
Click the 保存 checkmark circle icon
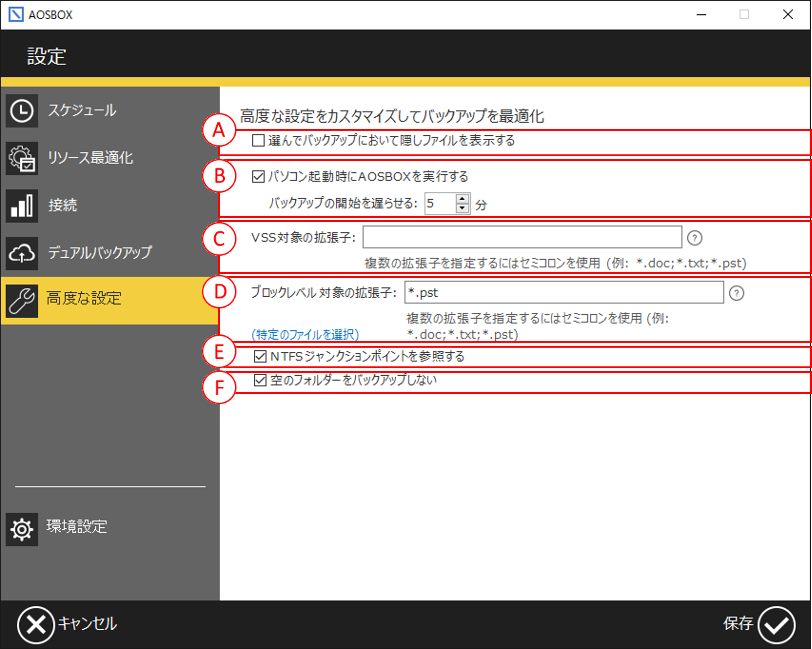pyautogui.click(x=776, y=625)
